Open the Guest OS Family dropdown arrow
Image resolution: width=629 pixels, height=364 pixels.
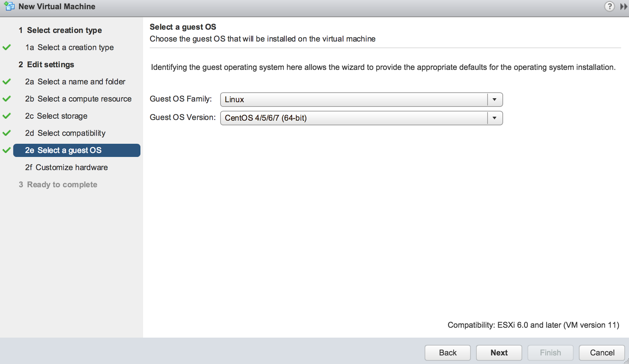[495, 99]
